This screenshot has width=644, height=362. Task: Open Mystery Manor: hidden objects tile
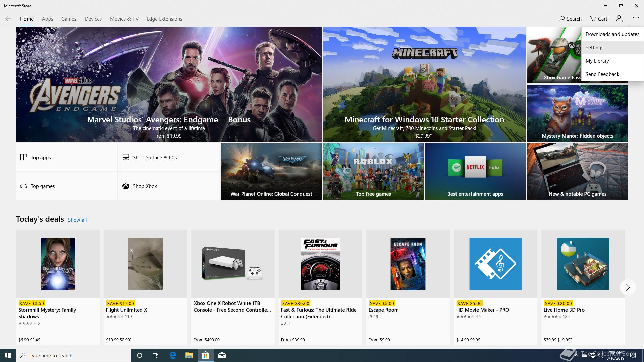pos(577,113)
